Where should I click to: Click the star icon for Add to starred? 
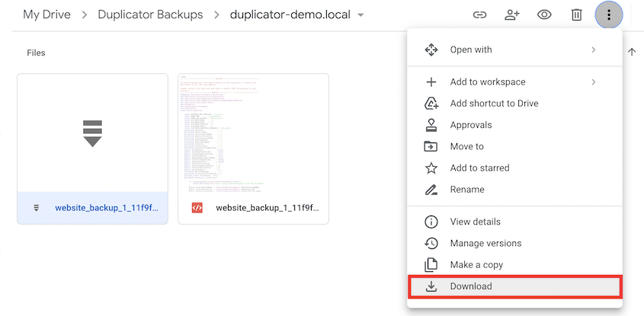click(431, 168)
